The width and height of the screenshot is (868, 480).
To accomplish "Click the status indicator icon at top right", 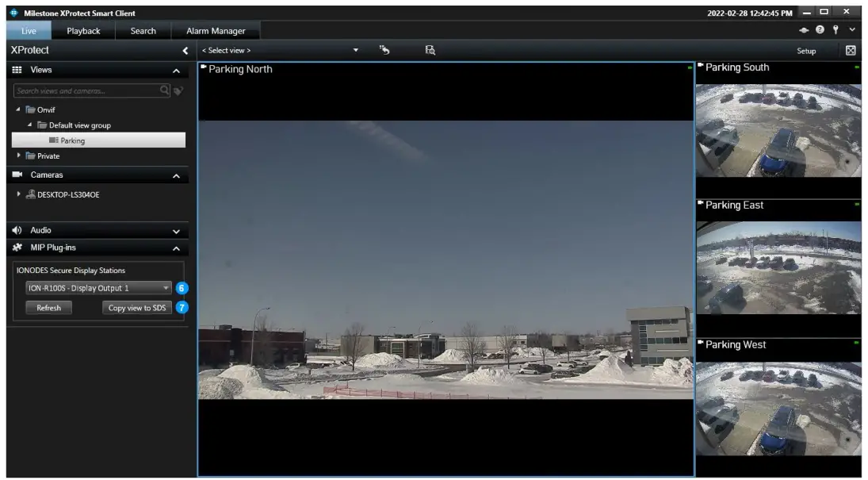I will click(804, 30).
